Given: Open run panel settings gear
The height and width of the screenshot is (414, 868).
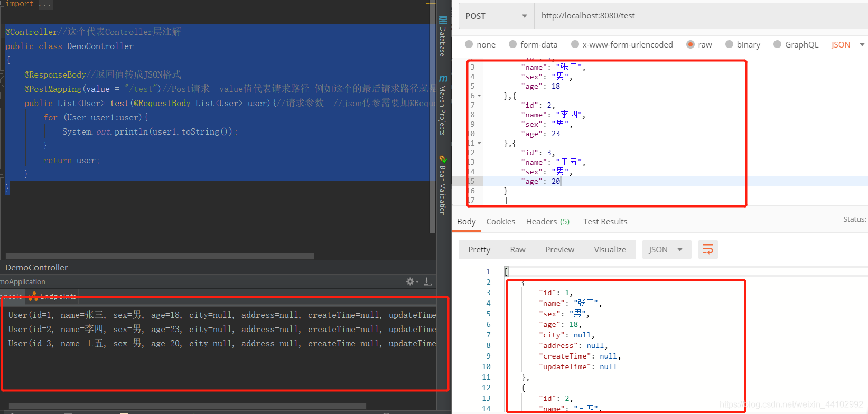Looking at the screenshot, I should [412, 281].
